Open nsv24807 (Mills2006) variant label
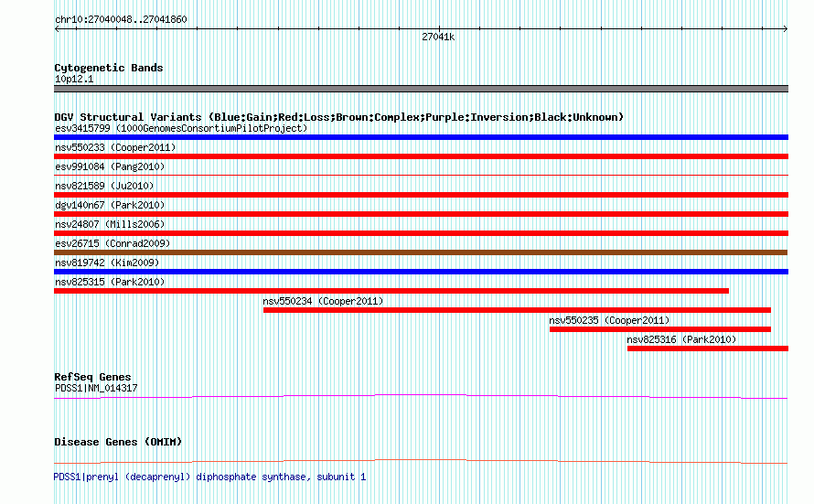This screenshot has height=504, width=814. 110,224
